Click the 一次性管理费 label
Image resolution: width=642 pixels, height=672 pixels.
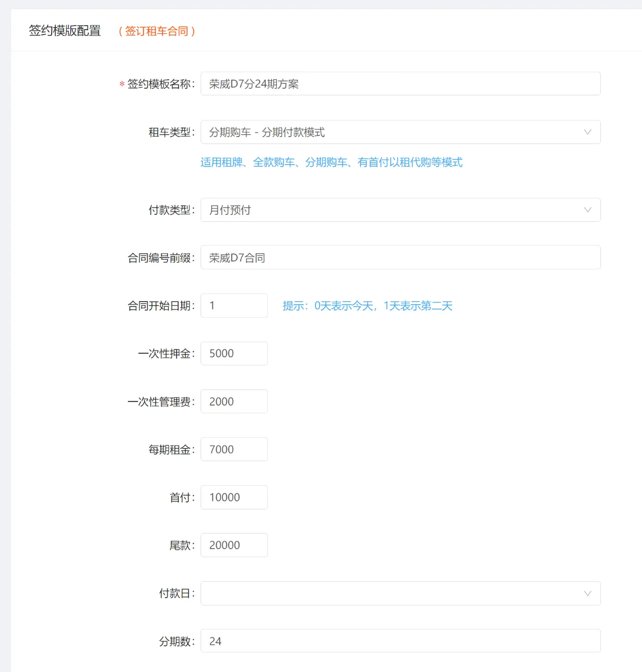point(160,402)
